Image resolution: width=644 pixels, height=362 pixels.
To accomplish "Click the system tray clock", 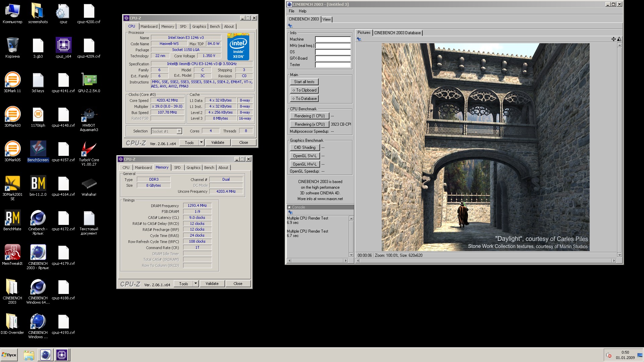I will click(x=625, y=355).
